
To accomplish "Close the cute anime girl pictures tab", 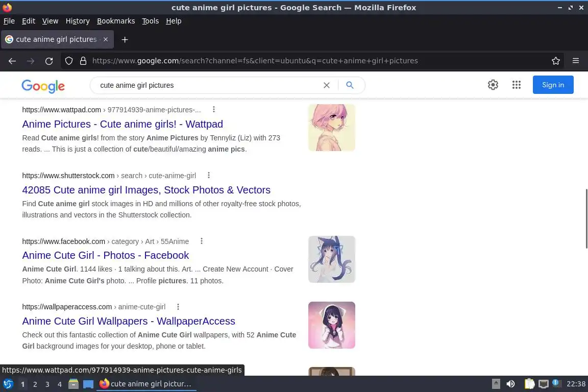I will point(106,39).
